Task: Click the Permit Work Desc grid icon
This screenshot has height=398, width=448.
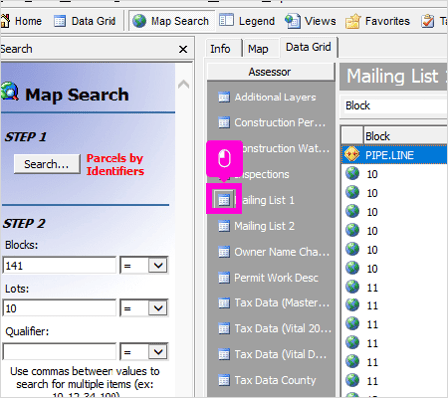Action: [x=224, y=277]
